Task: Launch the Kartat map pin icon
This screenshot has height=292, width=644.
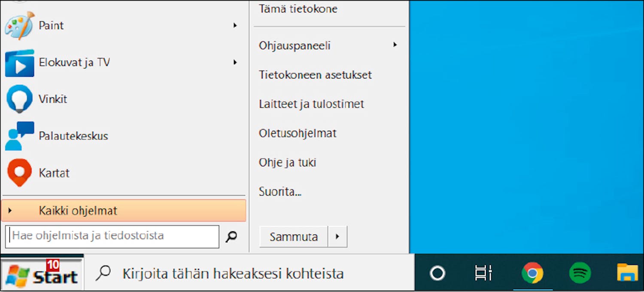Action: coord(19,173)
